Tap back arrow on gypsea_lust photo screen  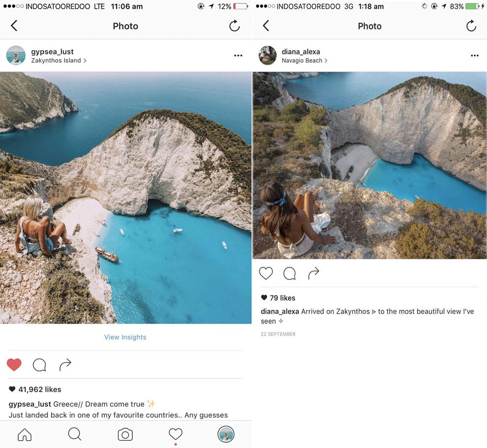coord(14,26)
